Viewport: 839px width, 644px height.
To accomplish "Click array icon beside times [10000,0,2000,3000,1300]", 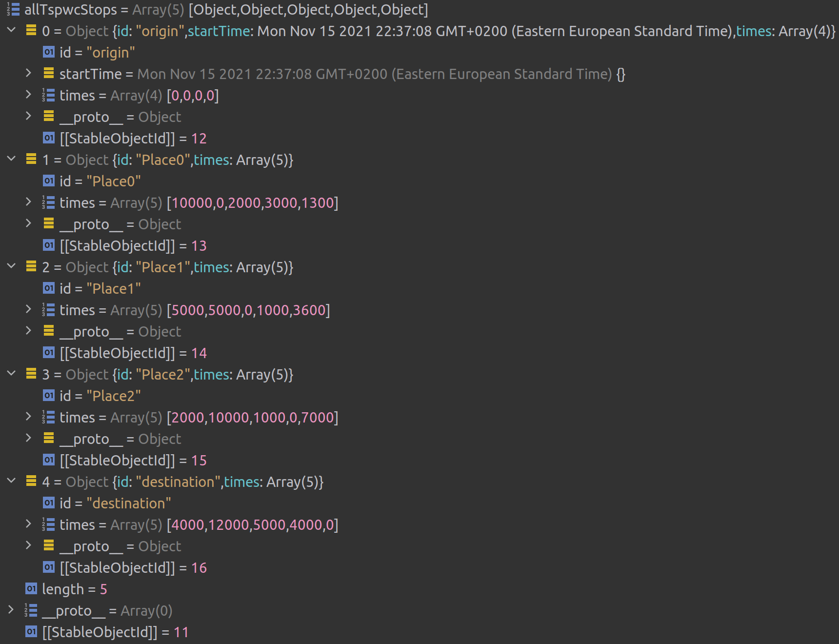I will coord(48,202).
